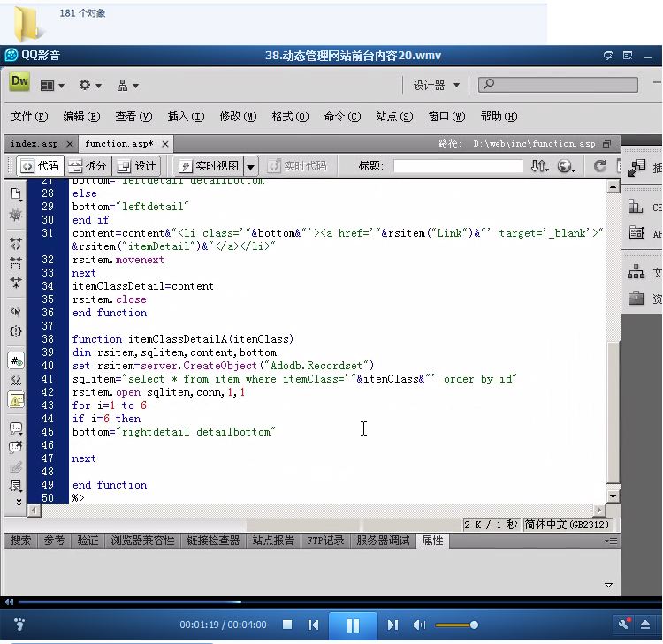This screenshot has width=663, height=644.
Task: Close the function.asp* tab
Action: (165, 144)
